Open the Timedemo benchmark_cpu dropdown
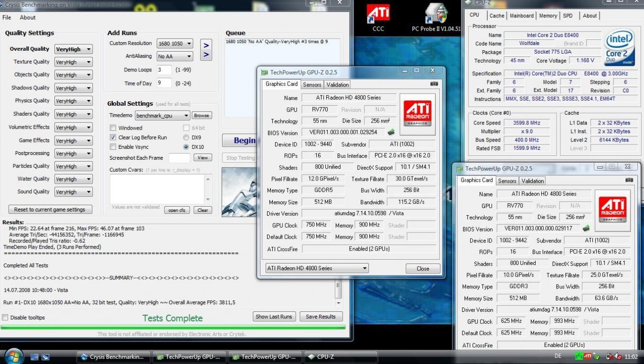The width and height of the screenshot is (644, 364). click(x=162, y=116)
